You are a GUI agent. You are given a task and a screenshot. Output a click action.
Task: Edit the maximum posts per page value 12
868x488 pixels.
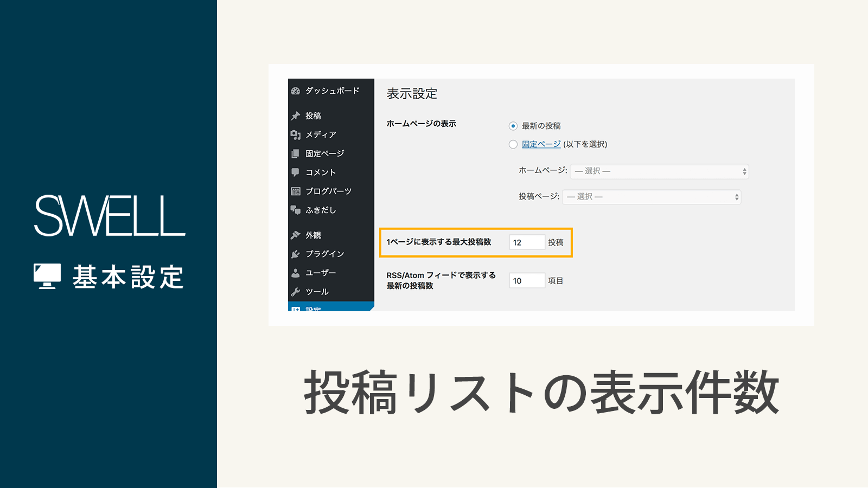pyautogui.click(x=526, y=242)
